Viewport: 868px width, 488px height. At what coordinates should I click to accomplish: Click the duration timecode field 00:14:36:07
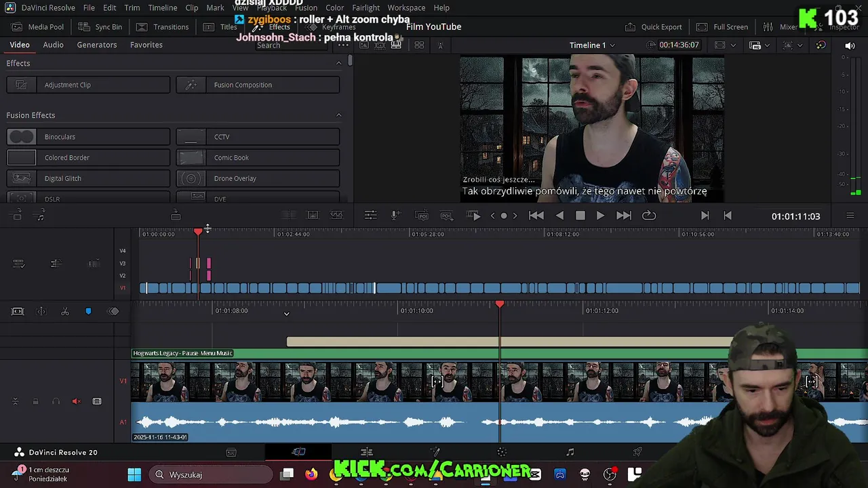tap(679, 45)
